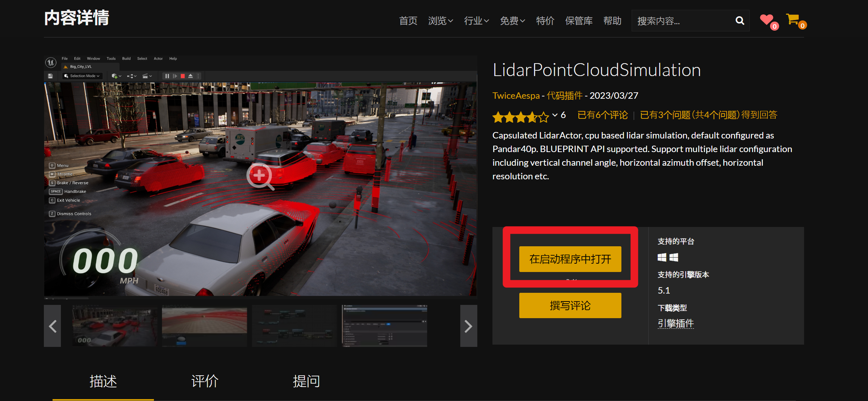
Task: Click the 撰写评论 button
Action: click(570, 305)
